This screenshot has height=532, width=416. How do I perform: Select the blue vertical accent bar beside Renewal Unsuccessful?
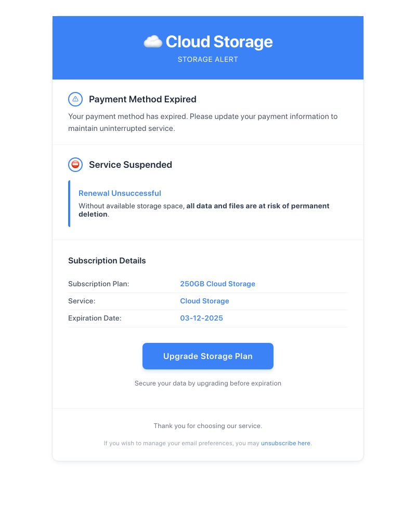pos(69,204)
